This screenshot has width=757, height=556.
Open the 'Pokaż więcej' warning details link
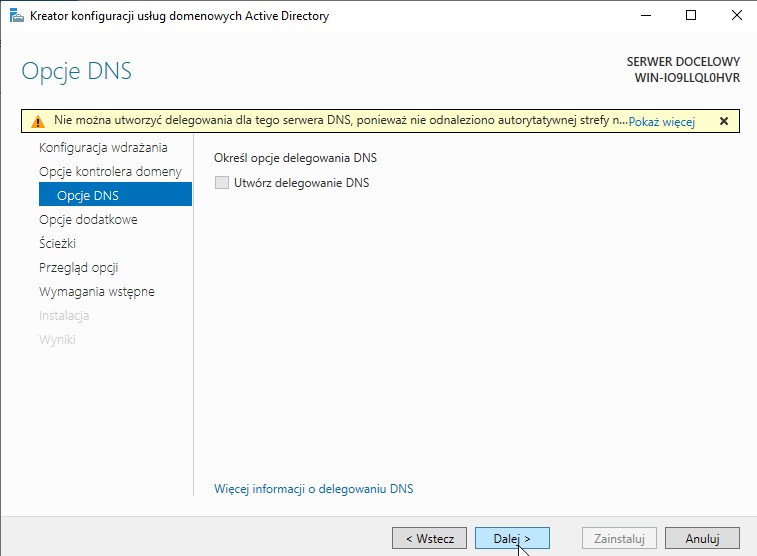(661, 122)
